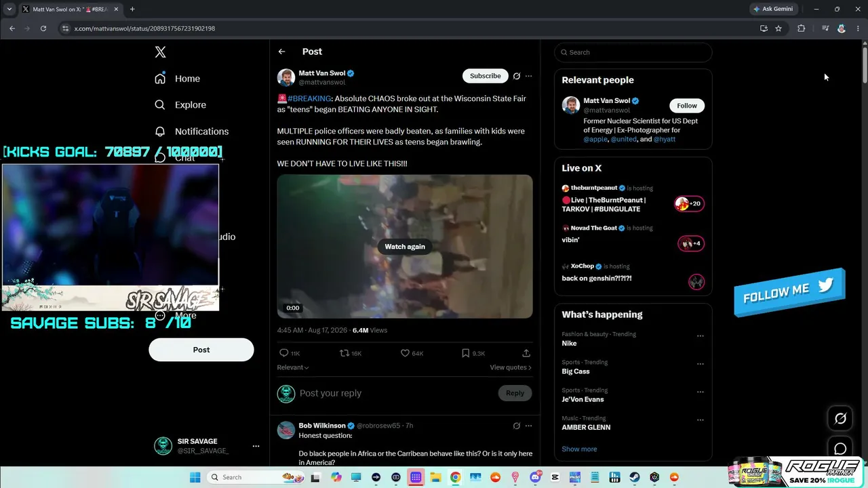Open more options for AMBER GLENN trend
The image size is (868, 488).
coord(701,420)
